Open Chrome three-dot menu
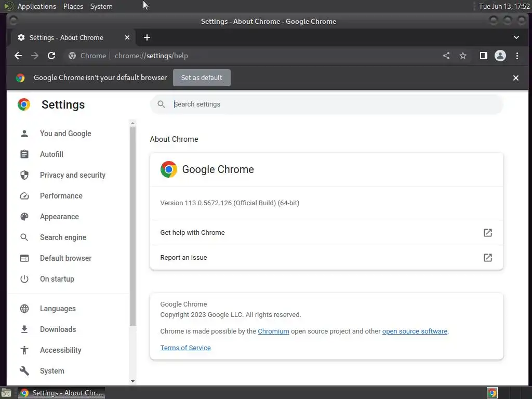The width and height of the screenshot is (532, 399). pyautogui.click(x=517, y=56)
